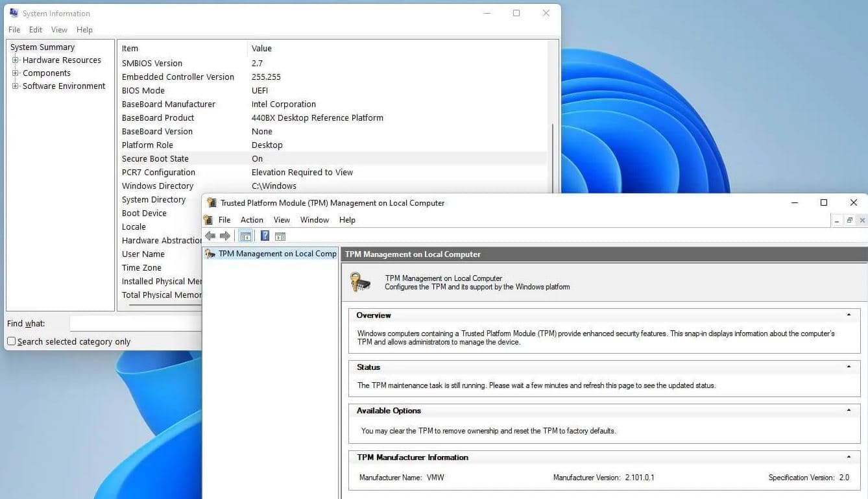The image size is (868, 499).
Task: Click Manufacturer Version 2.101.0.1 text
Action: 603,478
